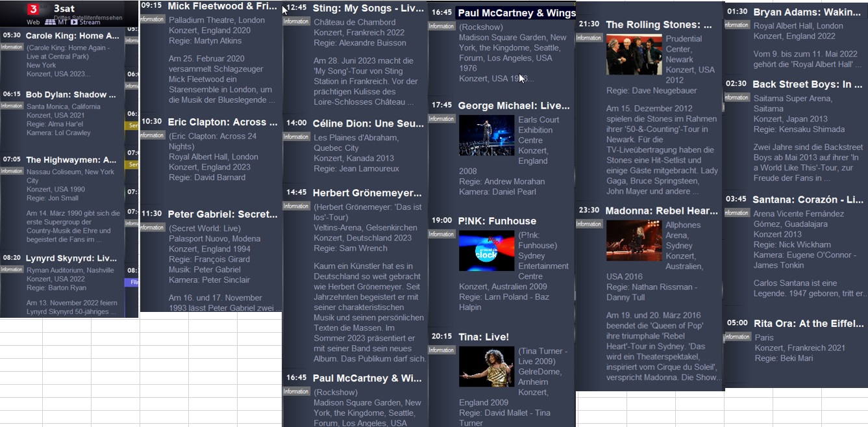Select title 'Rita Ora: At the Eiffel...'
The image size is (868, 427).
pos(809,324)
